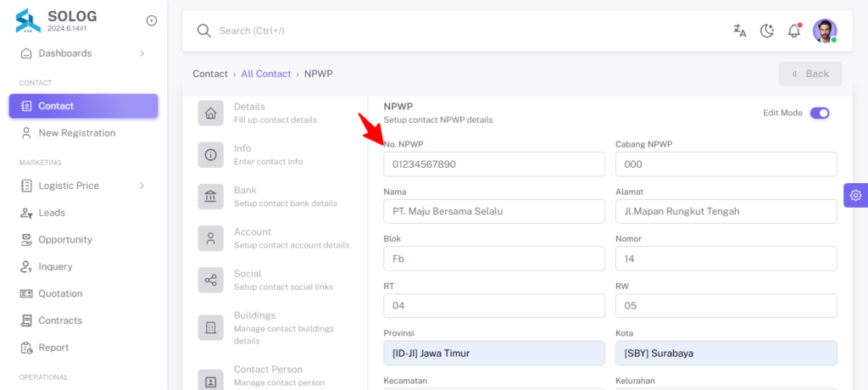
Task: Open the notifications bell
Action: (794, 31)
